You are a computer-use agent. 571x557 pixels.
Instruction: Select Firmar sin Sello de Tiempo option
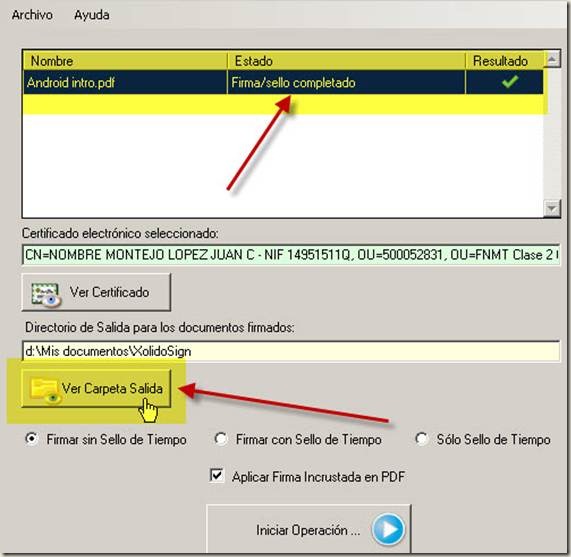pyautogui.click(x=32, y=439)
